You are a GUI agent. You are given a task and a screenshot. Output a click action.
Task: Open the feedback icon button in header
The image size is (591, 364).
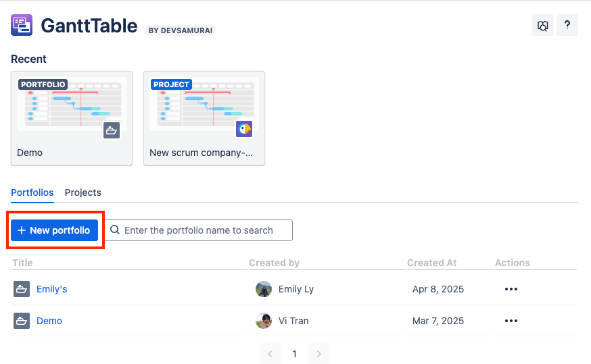click(543, 25)
